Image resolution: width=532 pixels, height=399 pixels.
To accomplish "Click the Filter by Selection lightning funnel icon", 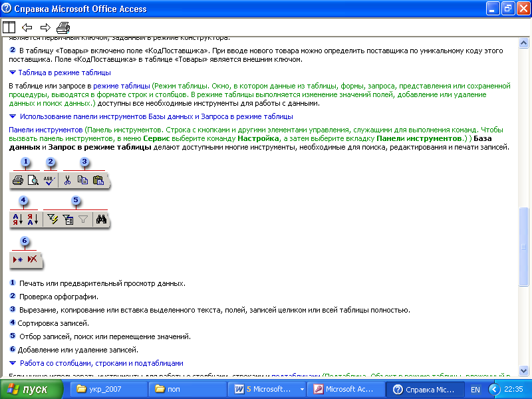I will coord(53,219).
